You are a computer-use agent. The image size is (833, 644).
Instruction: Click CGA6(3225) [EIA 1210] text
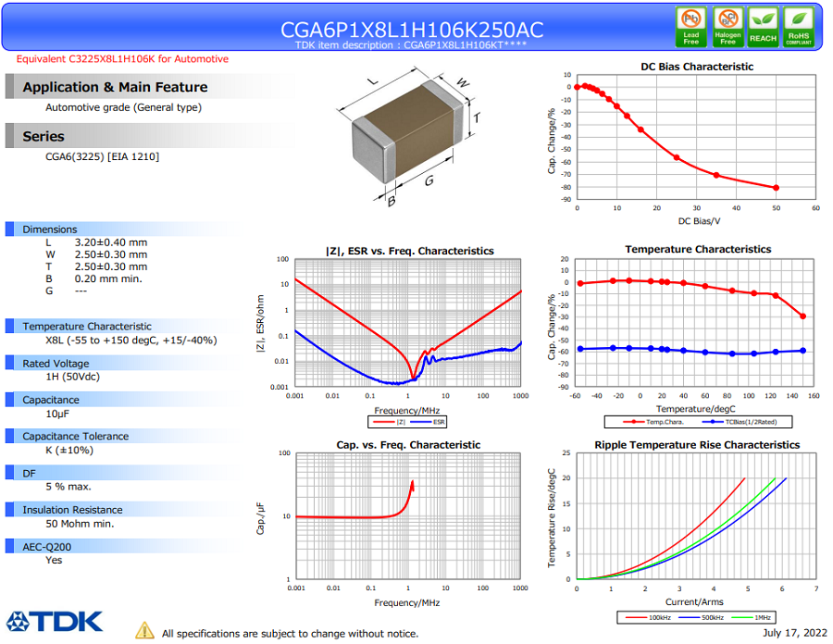click(x=102, y=156)
